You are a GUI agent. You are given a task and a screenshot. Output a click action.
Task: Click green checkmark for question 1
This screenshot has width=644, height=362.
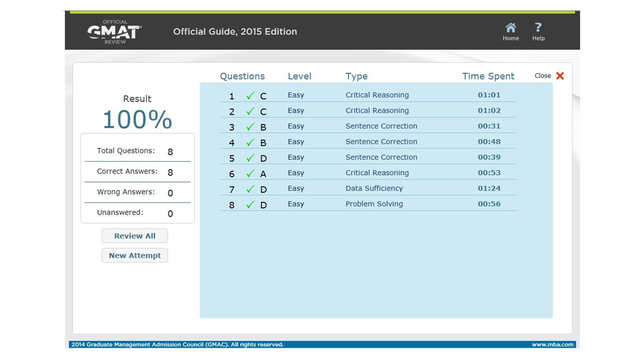(x=251, y=96)
